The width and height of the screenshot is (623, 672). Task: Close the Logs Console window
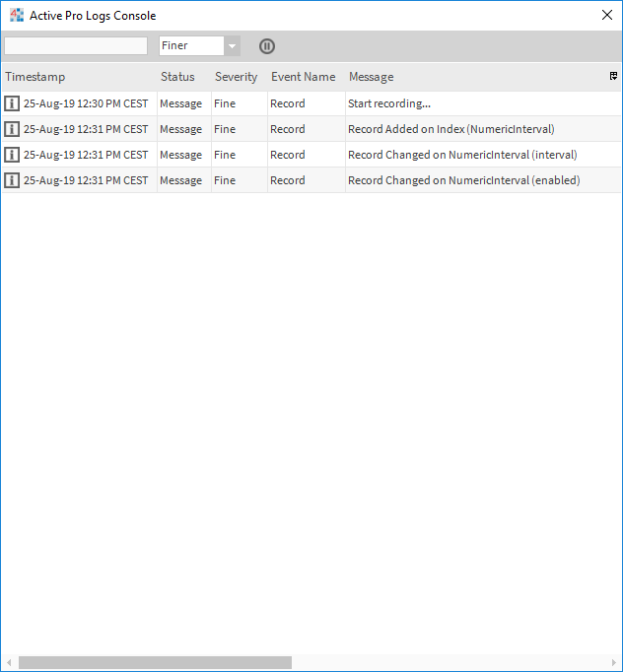pos(607,16)
